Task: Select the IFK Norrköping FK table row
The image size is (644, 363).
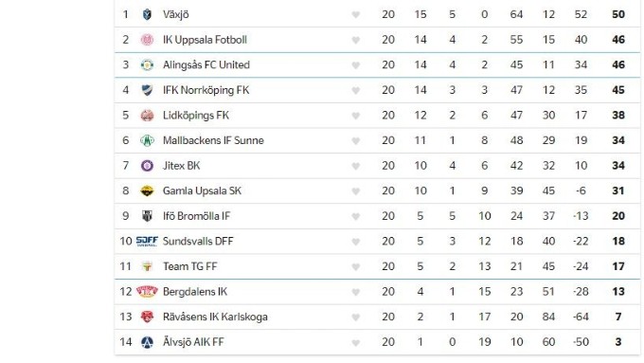Action: click(x=378, y=90)
